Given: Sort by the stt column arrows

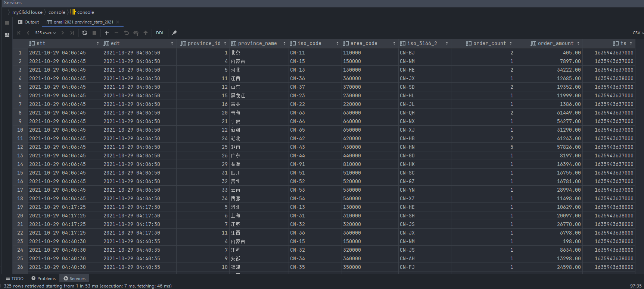Looking at the screenshot, I should [98, 44].
